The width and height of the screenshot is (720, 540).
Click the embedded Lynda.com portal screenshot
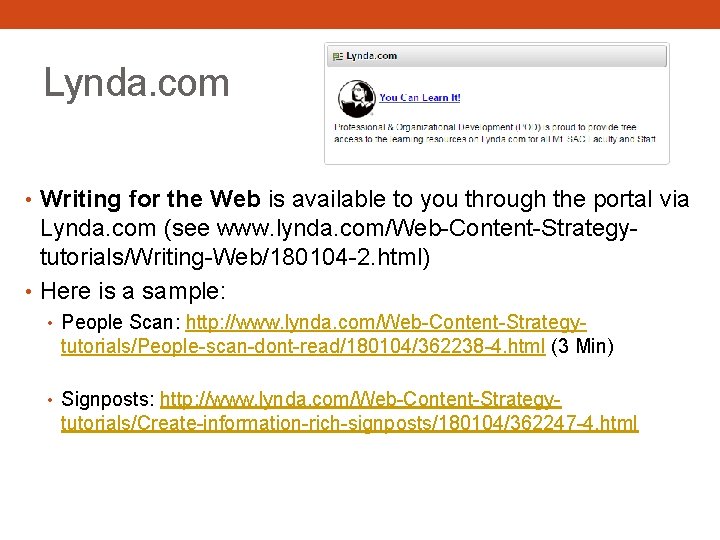coord(497,103)
